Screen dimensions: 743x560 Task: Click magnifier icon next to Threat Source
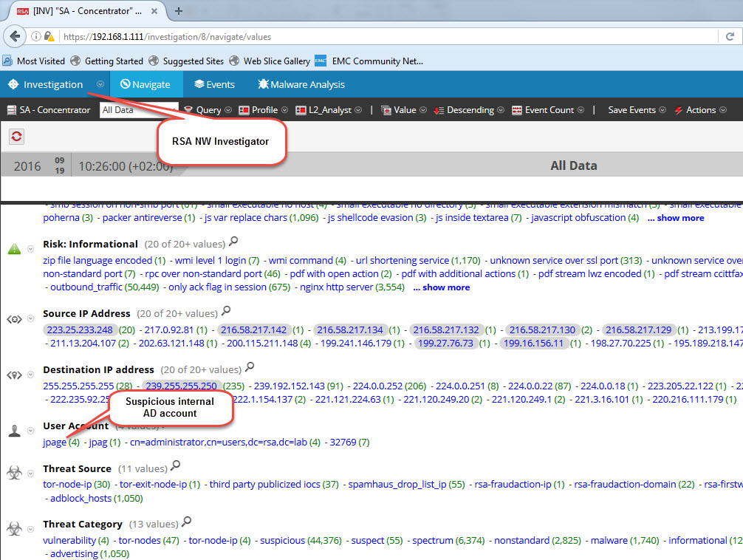[x=175, y=466]
